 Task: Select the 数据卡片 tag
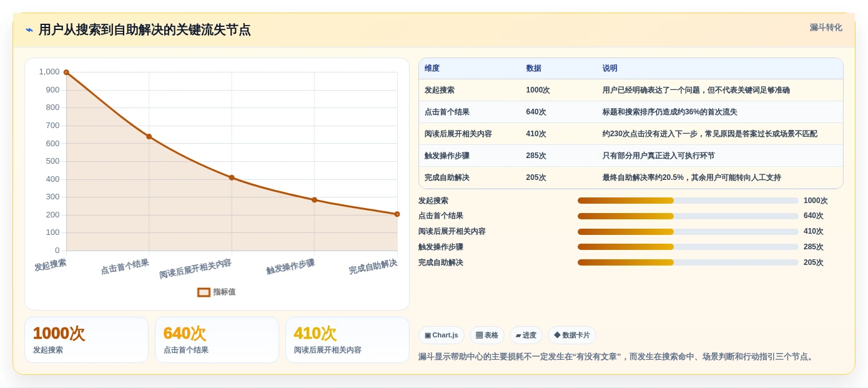click(572, 335)
